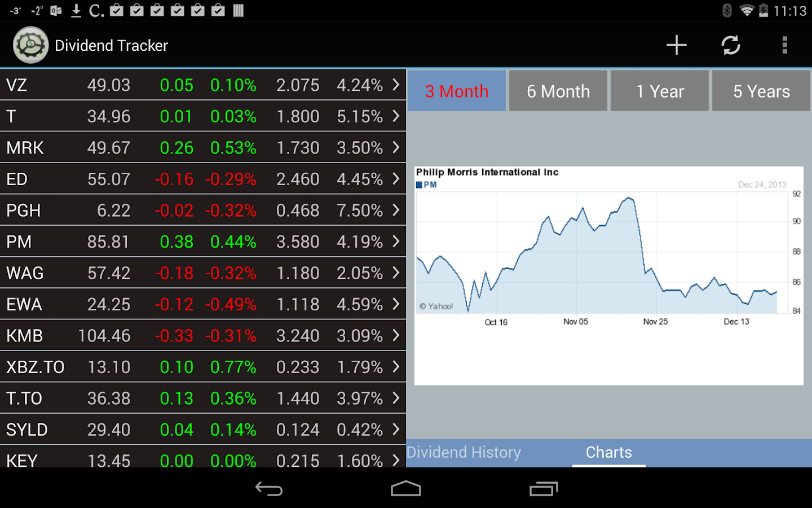Open the three-dot overflow menu
812x508 pixels.
784,45
